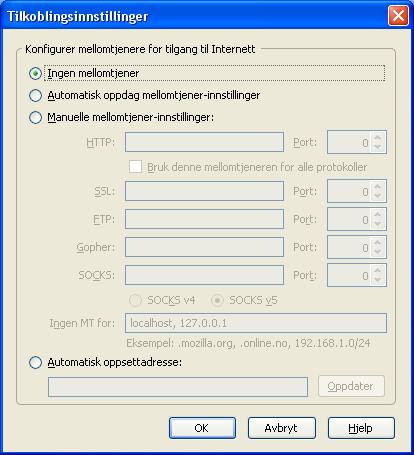Click the automatic configuration URL field

[178, 387]
